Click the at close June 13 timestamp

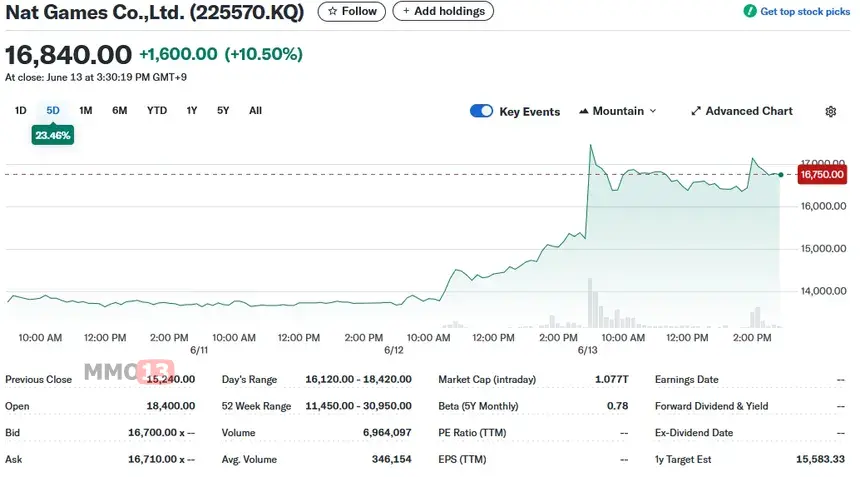[x=96, y=77]
